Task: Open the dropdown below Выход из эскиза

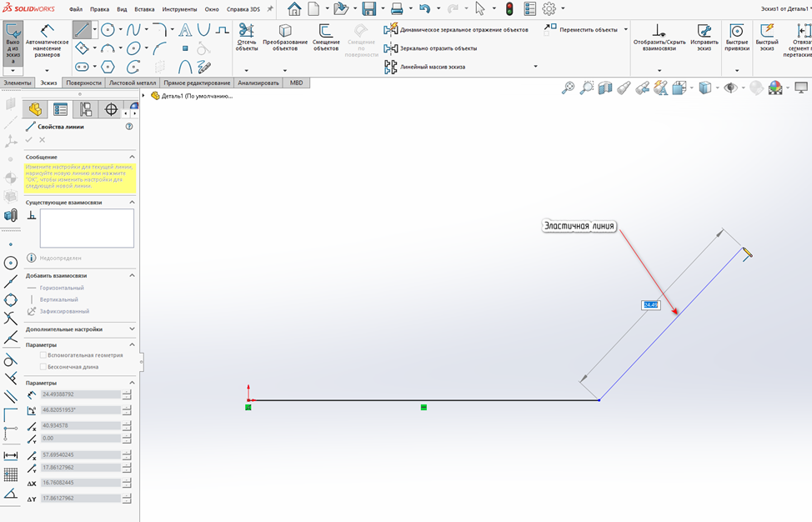Action: coord(13,70)
